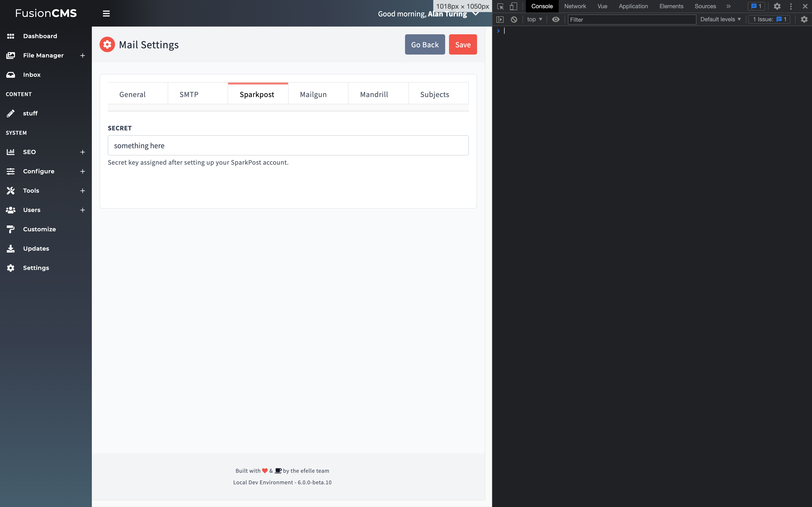Expand the top frame context dropdown
812x507 pixels.
(534, 19)
